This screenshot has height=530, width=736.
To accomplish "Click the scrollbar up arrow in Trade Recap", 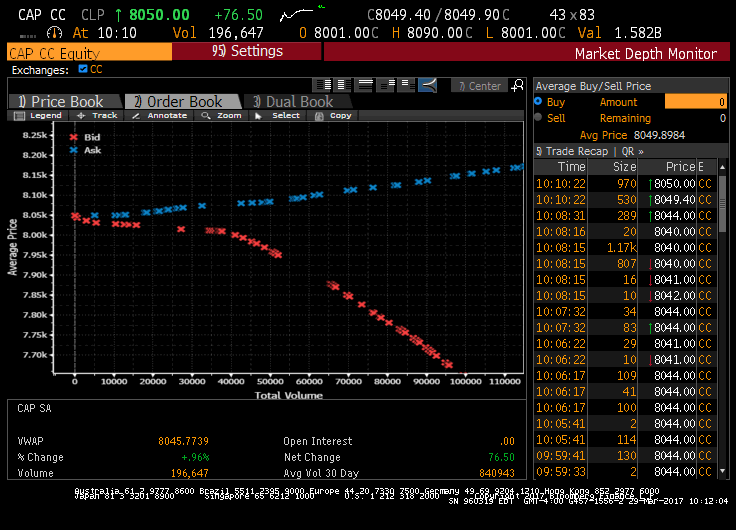I will click(x=722, y=167).
